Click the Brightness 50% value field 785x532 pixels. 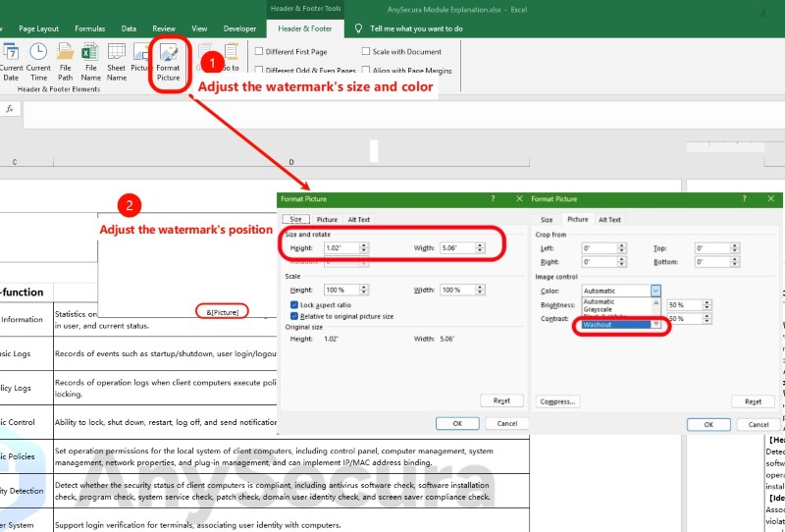click(x=684, y=304)
